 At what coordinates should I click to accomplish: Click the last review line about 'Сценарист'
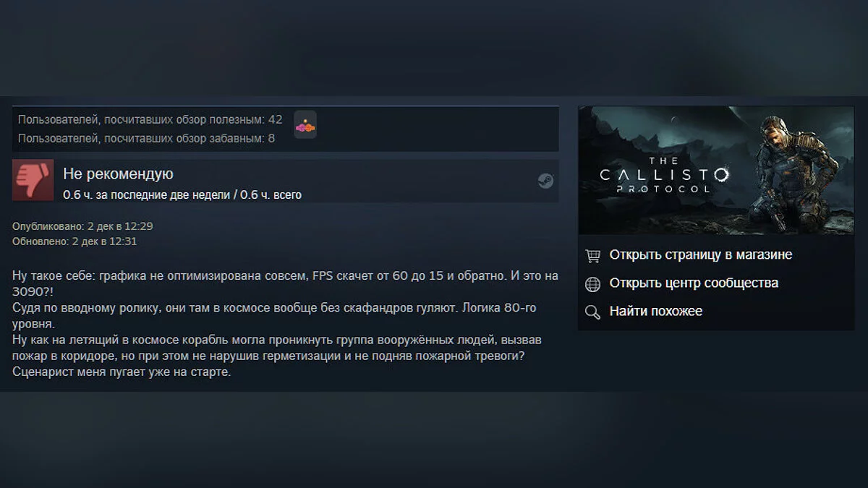[122, 372]
